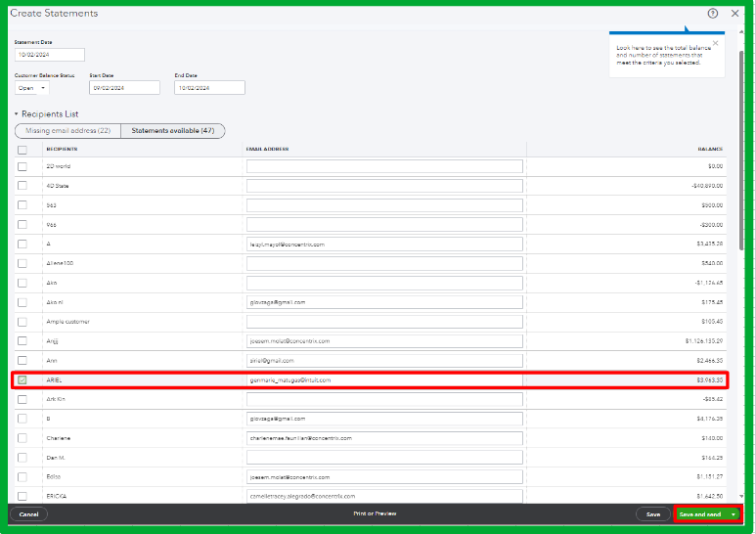Viewport: 756px width, 534px height.
Task: Click the Save and send button
Action: coord(700,514)
